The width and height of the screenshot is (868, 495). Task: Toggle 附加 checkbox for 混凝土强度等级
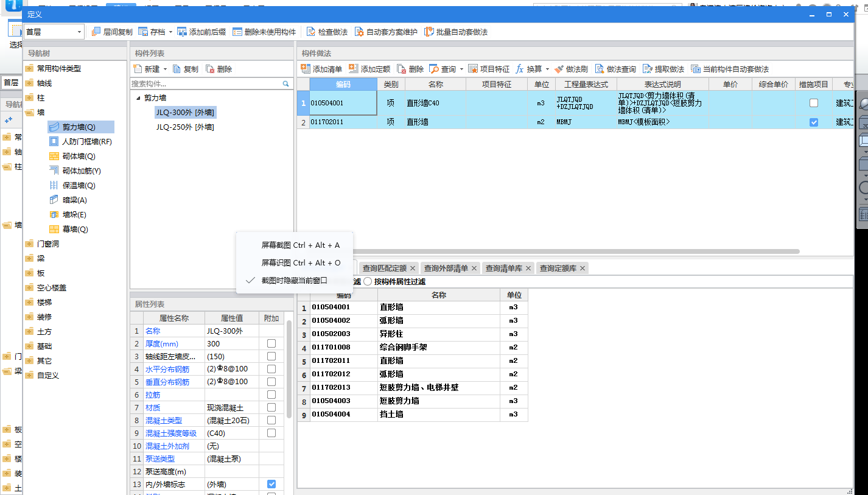[x=271, y=433]
